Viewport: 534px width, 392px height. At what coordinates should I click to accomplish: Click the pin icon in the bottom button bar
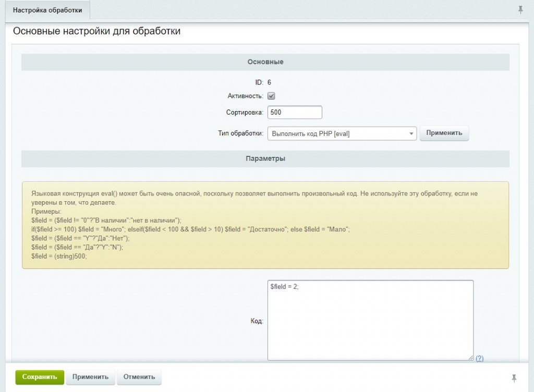click(x=514, y=378)
